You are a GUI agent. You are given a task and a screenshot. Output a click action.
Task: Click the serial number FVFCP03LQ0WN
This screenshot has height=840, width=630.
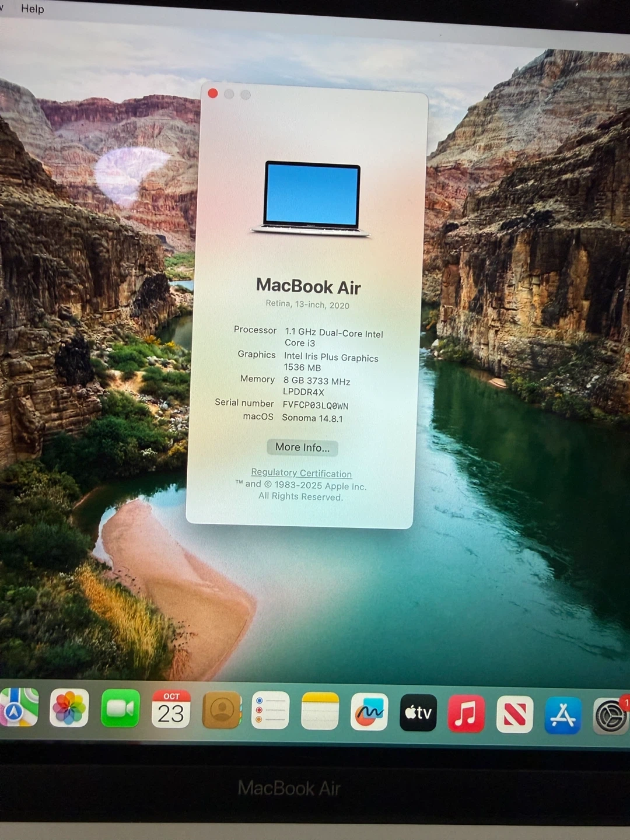coord(315,405)
